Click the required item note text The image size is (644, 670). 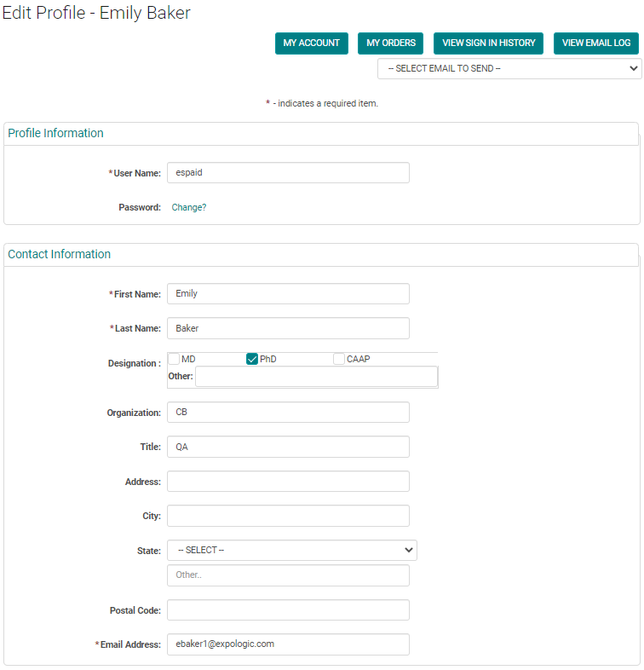(322, 103)
